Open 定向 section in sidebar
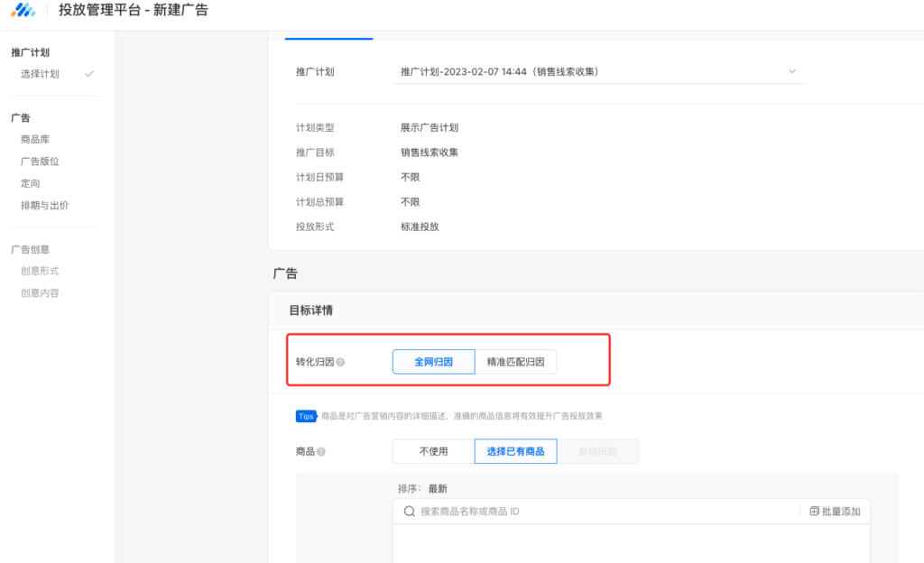The image size is (924, 563). pyautogui.click(x=30, y=183)
